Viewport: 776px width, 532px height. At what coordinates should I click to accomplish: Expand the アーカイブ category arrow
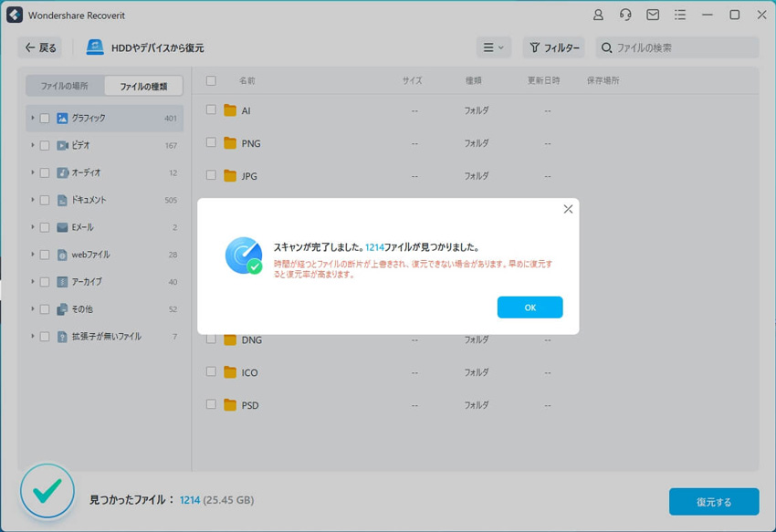click(x=33, y=282)
